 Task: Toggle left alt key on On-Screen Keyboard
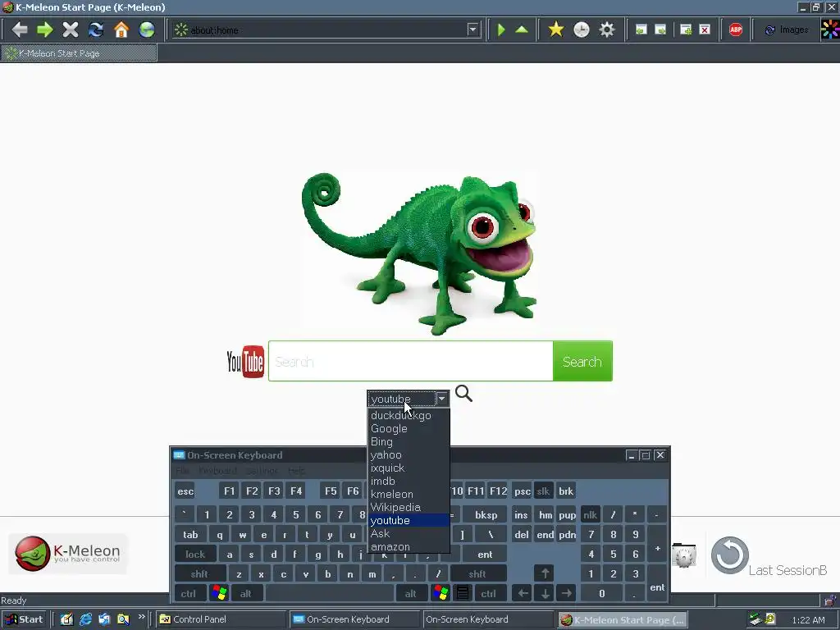[x=246, y=594]
